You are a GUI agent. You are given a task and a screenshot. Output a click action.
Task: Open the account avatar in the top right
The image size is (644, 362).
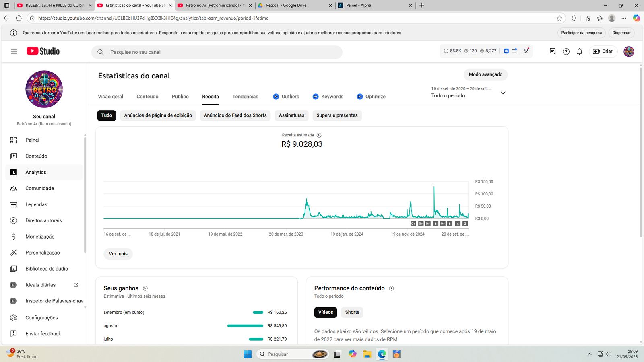point(629,51)
